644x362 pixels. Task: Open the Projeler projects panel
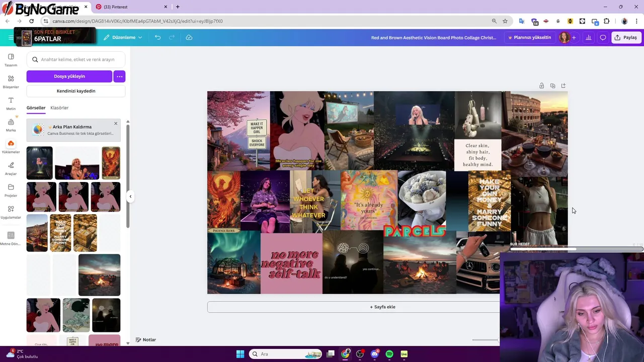11,191
